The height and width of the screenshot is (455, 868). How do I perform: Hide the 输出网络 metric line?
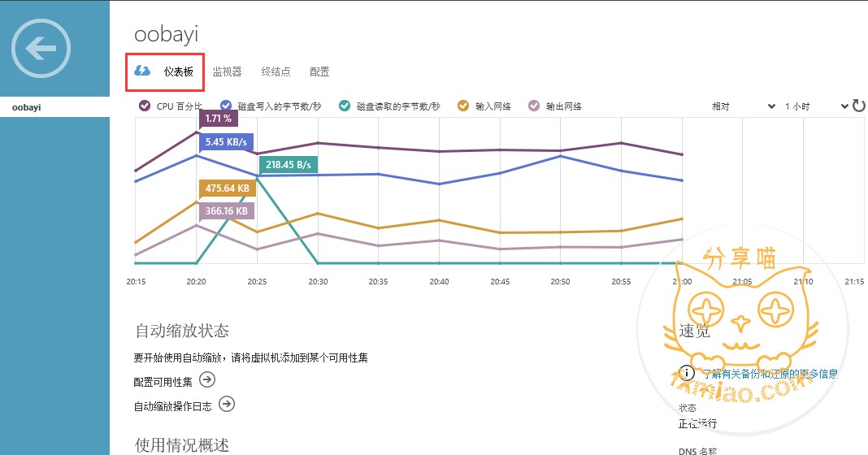coord(534,106)
